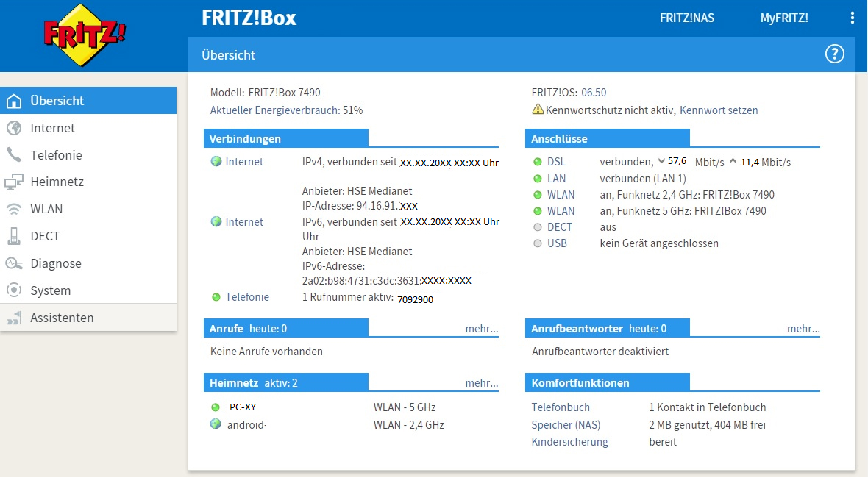Select the PC-XY device entry
868x478 pixels.
point(243,407)
